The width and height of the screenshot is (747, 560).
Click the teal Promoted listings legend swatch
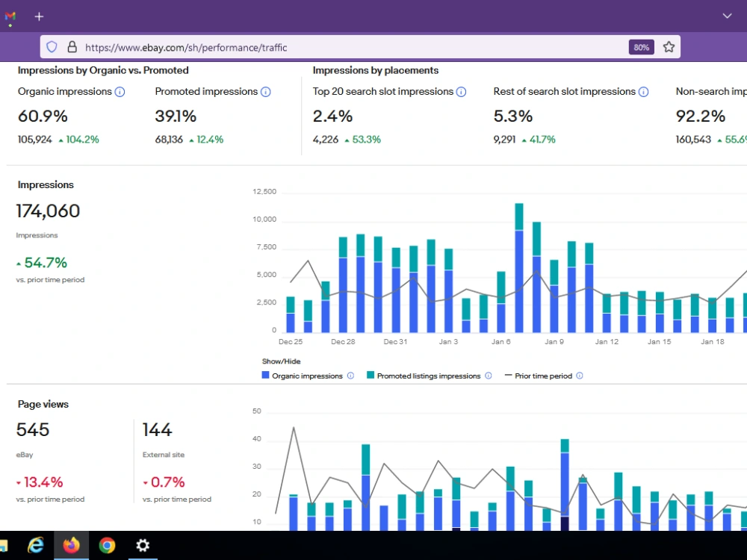(371, 376)
